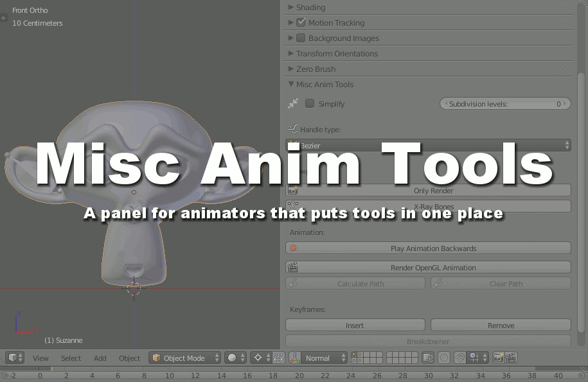
Task: Click Play Animation Backwards button
Action: 428,248
